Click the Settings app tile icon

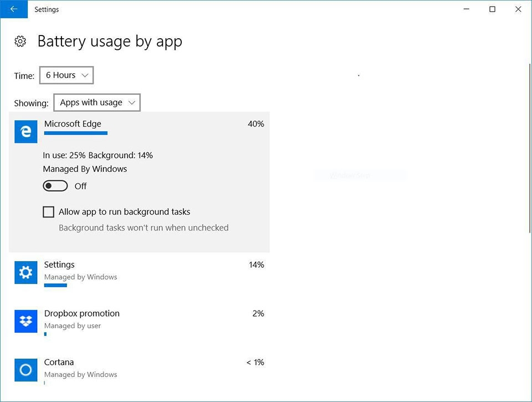[x=26, y=272]
